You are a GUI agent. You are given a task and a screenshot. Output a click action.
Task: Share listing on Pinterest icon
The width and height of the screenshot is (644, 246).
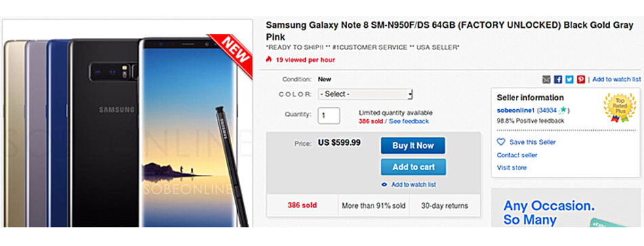coord(580,80)
